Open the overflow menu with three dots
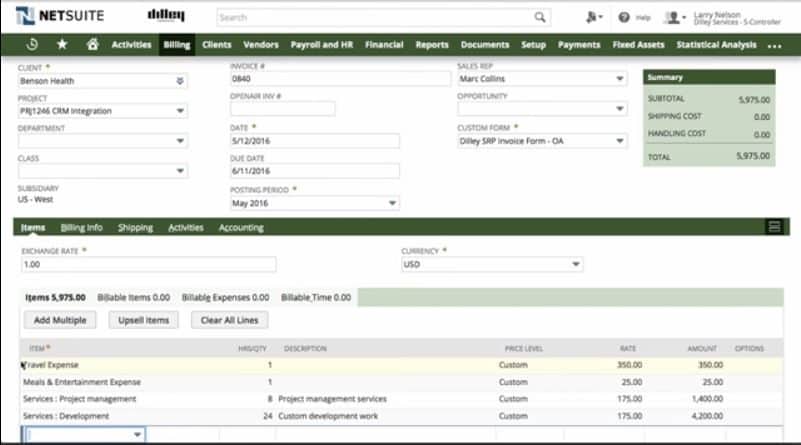This screenshot has height=445, width=801. 774,46
